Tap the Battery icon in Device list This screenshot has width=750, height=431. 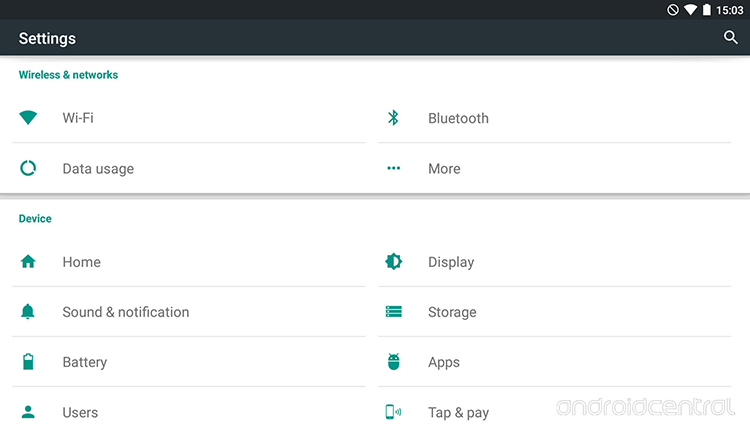[x=28, y=362]
